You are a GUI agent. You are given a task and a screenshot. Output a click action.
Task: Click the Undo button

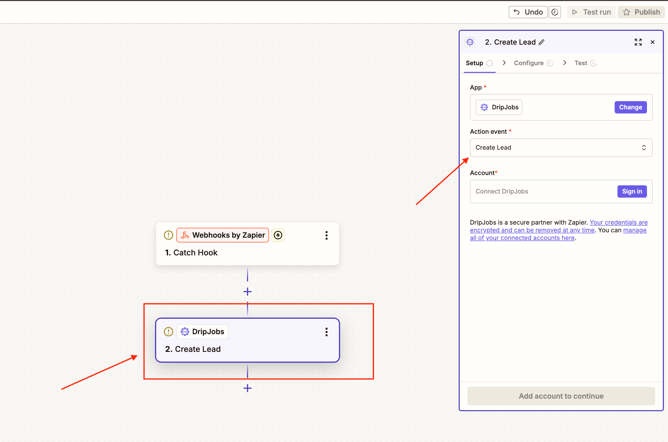coord(528,12)
